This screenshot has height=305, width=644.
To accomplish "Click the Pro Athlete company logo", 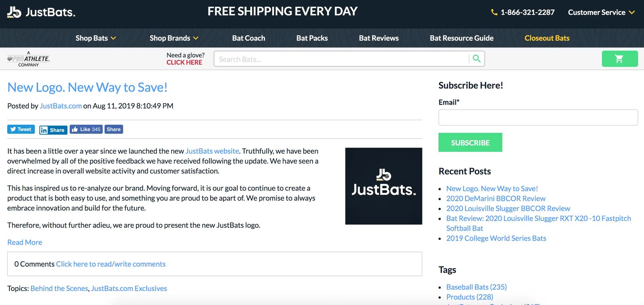I will 28,59.
